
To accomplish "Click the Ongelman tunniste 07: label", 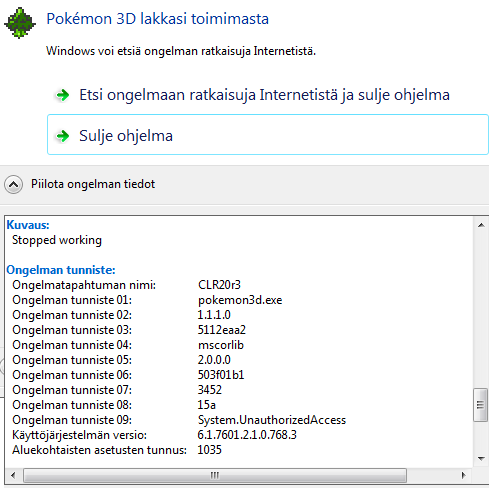I will (72, 390).
